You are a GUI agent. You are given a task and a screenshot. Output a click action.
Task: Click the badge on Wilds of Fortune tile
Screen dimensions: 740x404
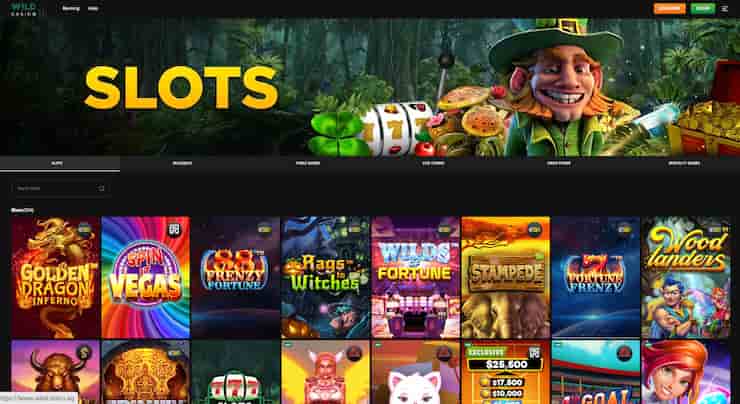pyautogui.click(x=444, y=230)
